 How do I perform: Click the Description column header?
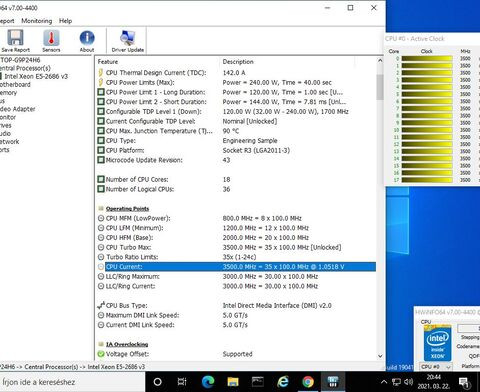[238, 62]
